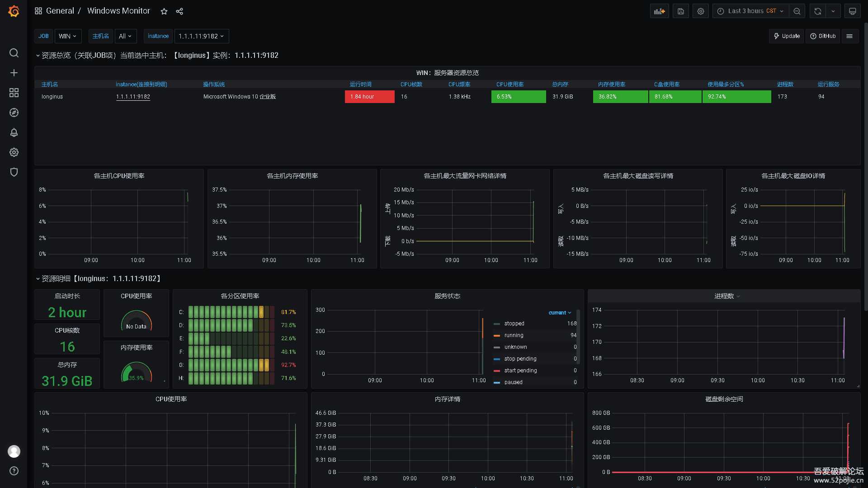Click the GitHub link button
Screen dimensions: 868x488
coord(822,36)
